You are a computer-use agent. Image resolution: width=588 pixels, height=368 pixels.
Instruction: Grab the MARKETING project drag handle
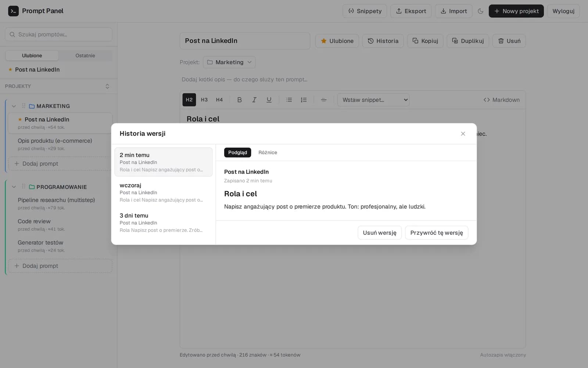click(24, 106)
